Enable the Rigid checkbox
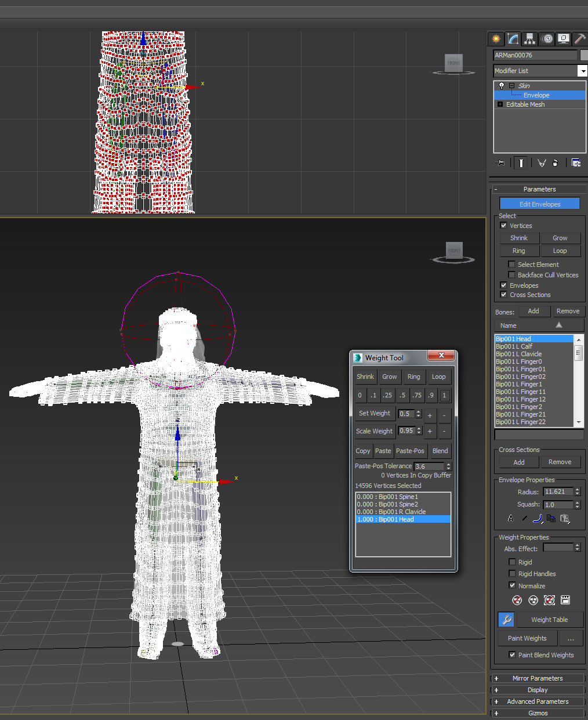Image resolution: width=588 pixels, height=720 pixels. [x=513, y=562]
